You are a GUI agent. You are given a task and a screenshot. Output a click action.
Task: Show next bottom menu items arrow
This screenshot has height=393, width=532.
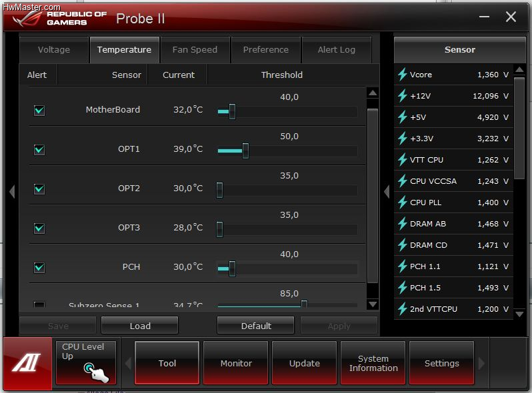click(x=481, y=364)
